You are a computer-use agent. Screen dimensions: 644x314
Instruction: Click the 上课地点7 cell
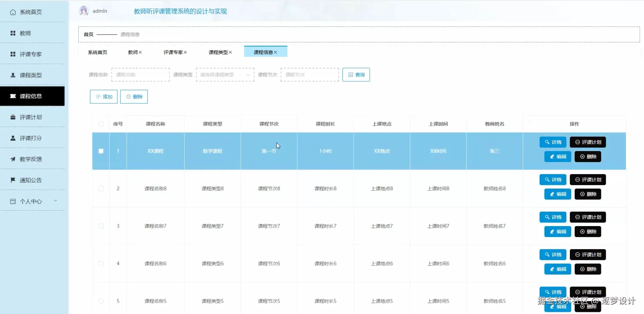pyautogui.click(x=382, y=226)
